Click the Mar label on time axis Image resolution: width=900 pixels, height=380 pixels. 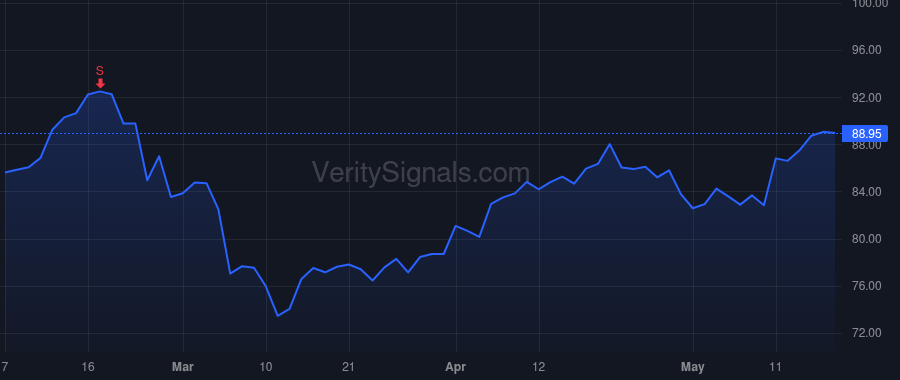[x=183, y=367]
